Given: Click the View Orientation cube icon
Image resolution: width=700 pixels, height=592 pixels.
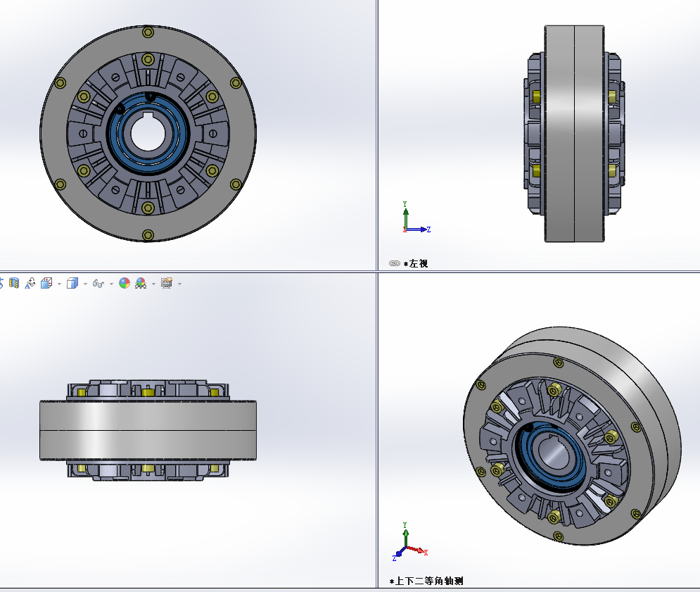Looking at the screenshot, I should (x=46, y=283).
